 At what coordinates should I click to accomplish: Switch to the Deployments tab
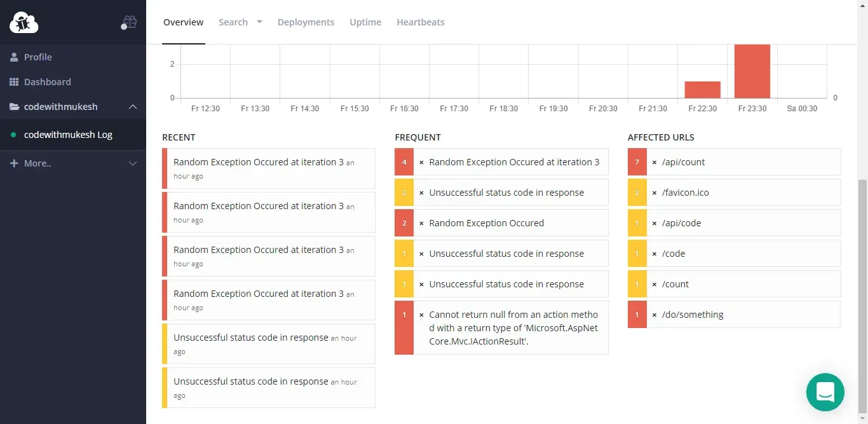306,22
